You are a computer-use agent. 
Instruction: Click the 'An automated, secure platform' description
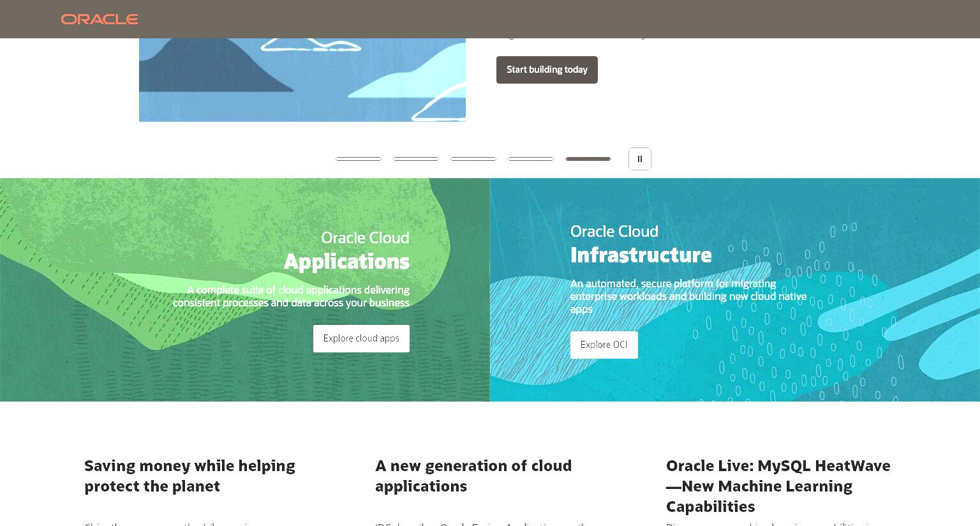(x=688, y=296)
